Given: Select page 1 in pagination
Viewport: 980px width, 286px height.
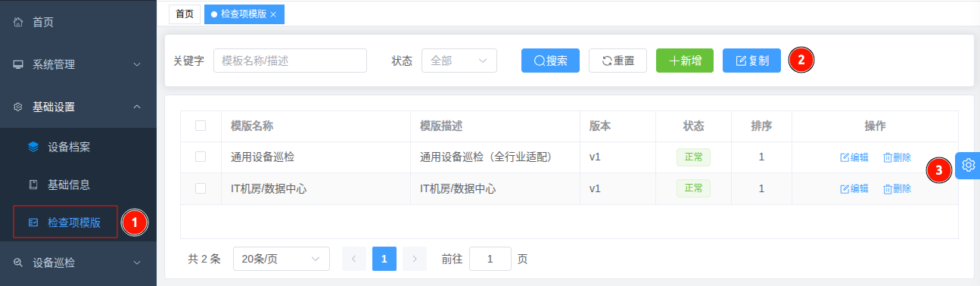Looking at the screenshot, I should pos(384,259).
